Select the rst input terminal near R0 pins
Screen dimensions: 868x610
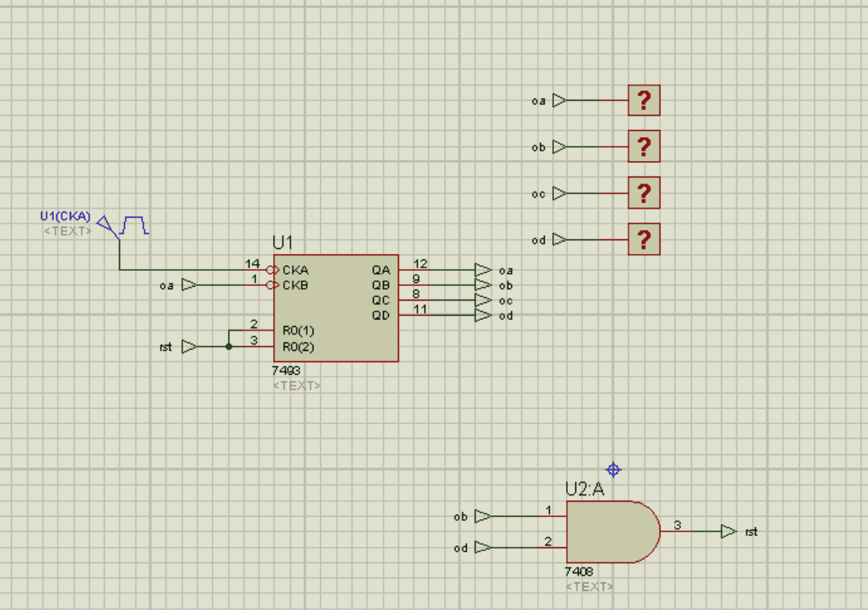point(188,347)
